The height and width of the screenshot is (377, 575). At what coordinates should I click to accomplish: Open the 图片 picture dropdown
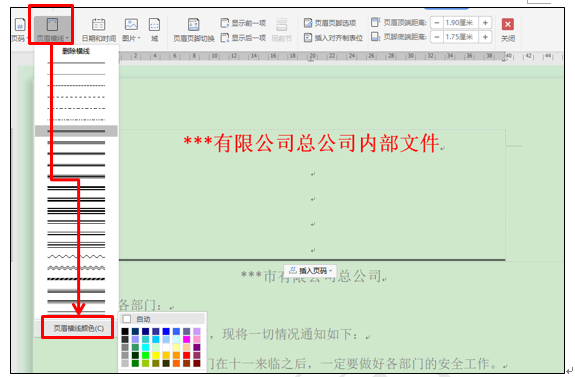point(131,30)
